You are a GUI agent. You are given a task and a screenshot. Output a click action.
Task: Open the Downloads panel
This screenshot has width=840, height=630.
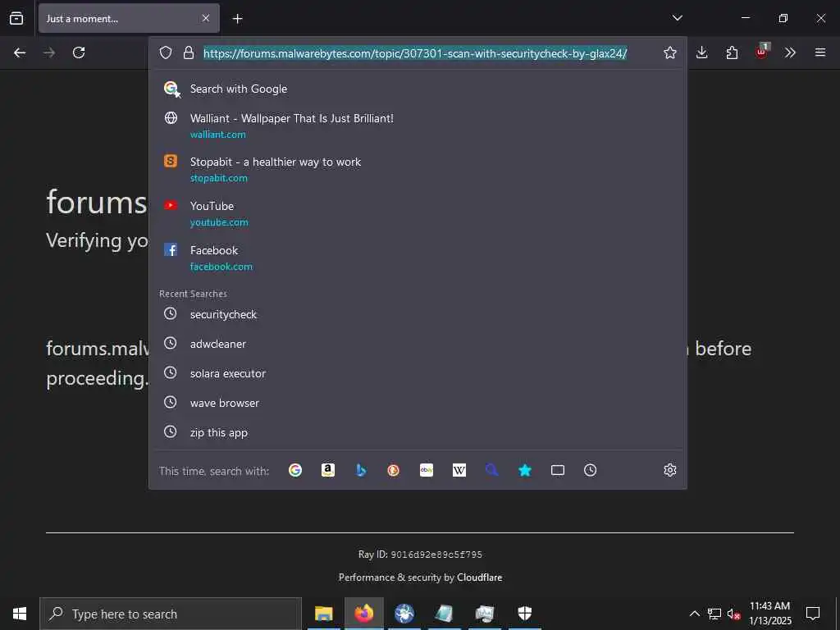point(702,52)
